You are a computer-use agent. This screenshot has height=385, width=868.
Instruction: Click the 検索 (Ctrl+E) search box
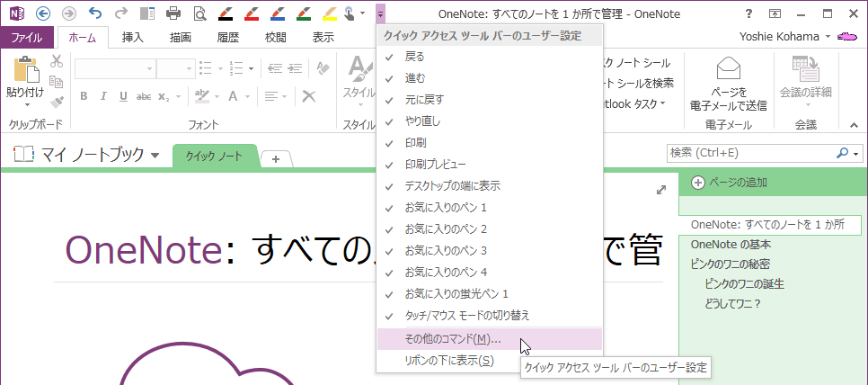[x=750, y=153]
